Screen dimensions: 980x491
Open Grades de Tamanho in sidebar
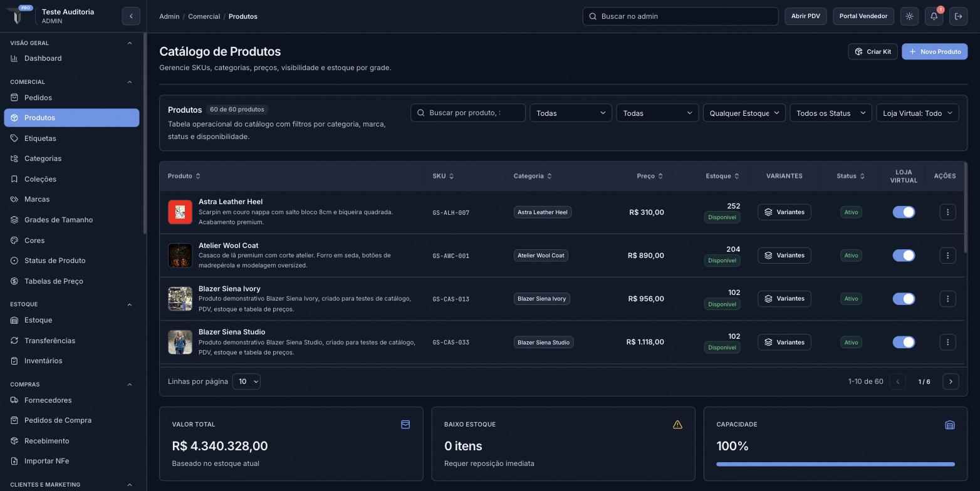pyautogui.click(x=71, y=220)
